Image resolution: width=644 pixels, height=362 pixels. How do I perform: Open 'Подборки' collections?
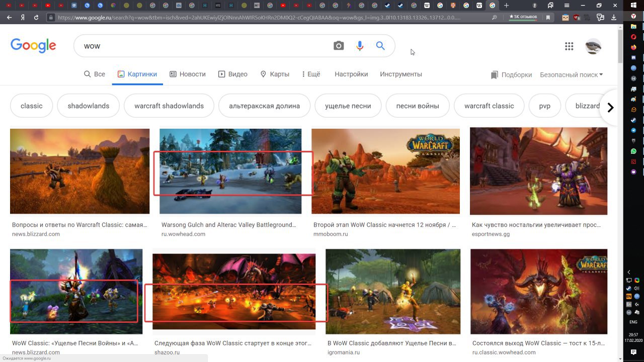coord(511,74)
